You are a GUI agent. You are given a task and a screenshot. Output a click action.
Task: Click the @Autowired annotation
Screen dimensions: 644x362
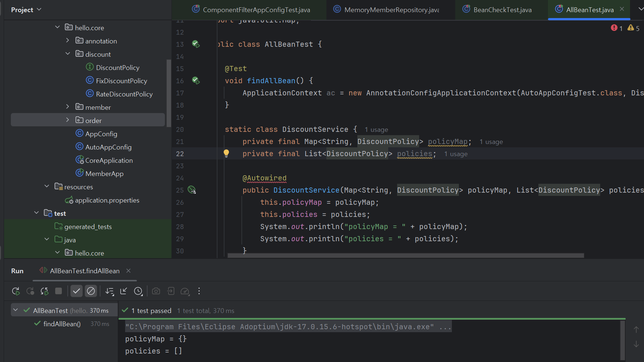coord(264,178)
